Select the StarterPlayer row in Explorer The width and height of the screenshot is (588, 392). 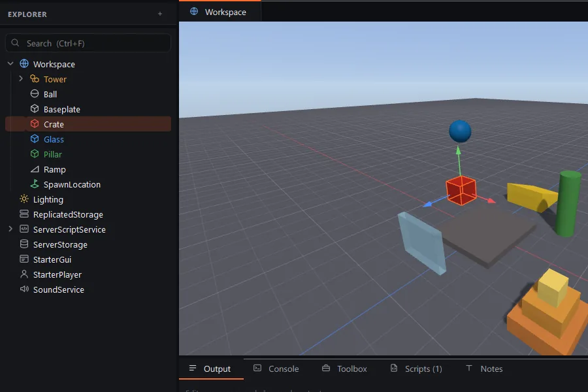[88, 274]
